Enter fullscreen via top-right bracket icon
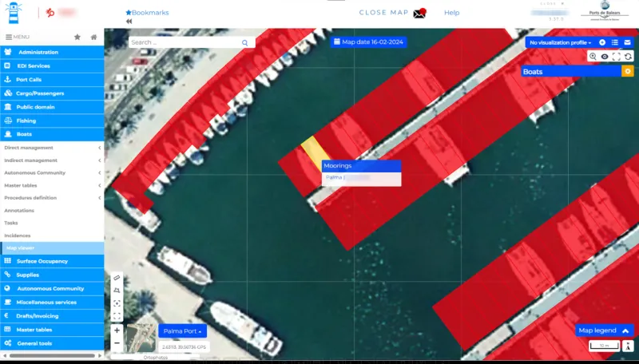 coord(617,57)
